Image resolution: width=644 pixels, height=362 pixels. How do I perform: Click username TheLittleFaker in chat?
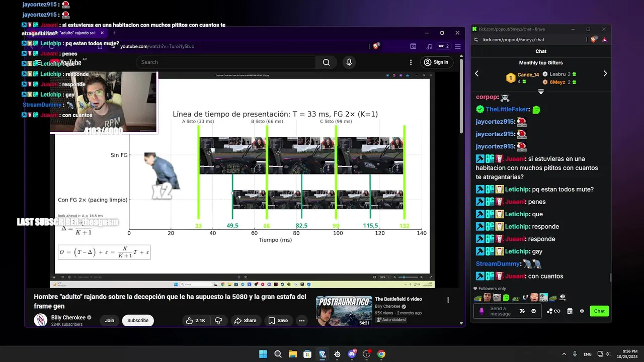(x=507, y=109)
